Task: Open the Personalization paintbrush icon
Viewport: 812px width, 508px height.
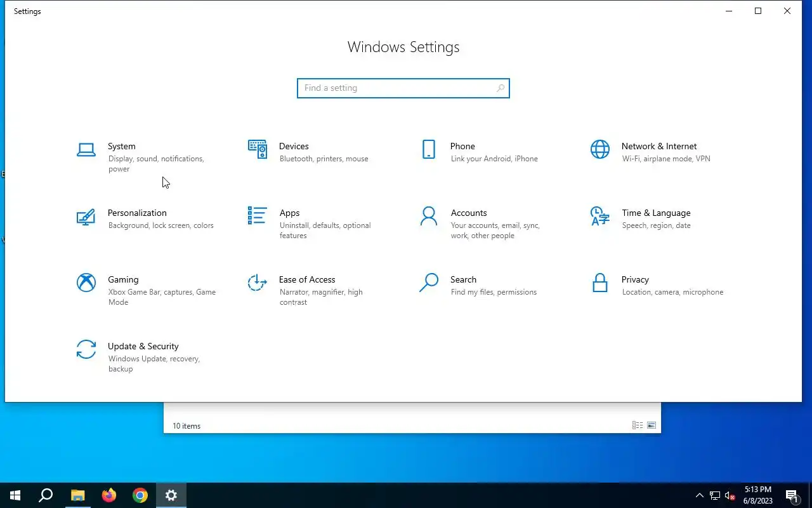Action: click(86, 217)
